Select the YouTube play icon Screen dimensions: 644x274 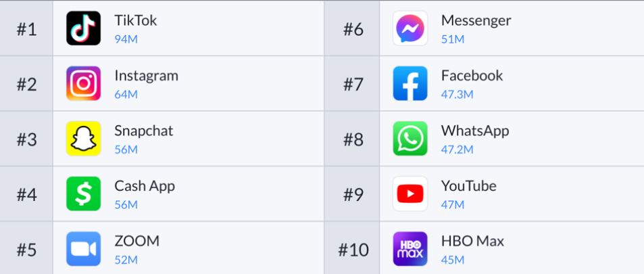[410, 194]
